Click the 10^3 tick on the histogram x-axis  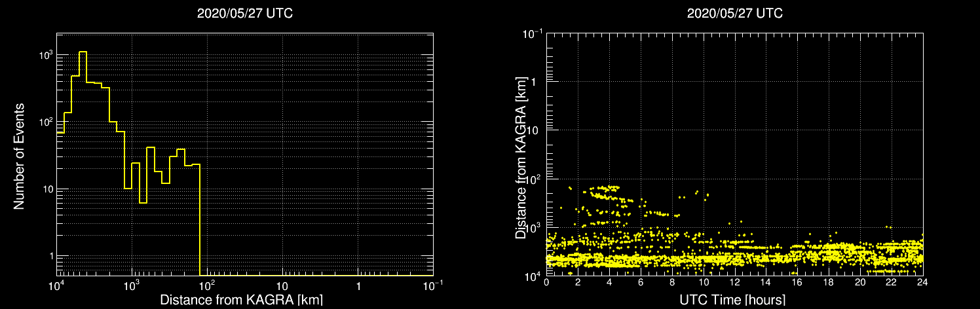[x=132, y=285]
